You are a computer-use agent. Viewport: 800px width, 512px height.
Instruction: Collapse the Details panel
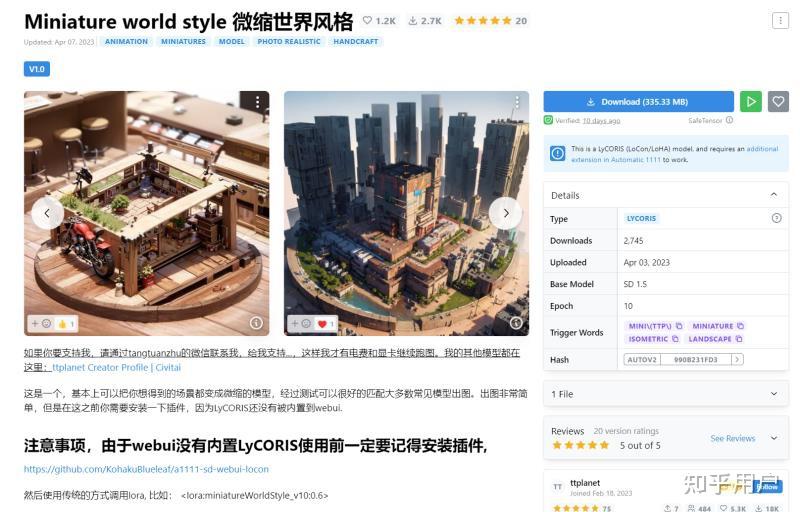click(x=774, y=195)
